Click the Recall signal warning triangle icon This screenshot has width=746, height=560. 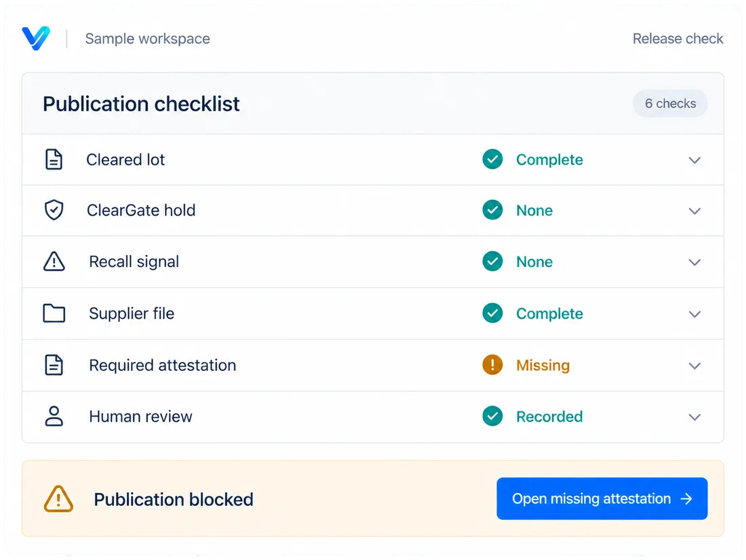54,261
